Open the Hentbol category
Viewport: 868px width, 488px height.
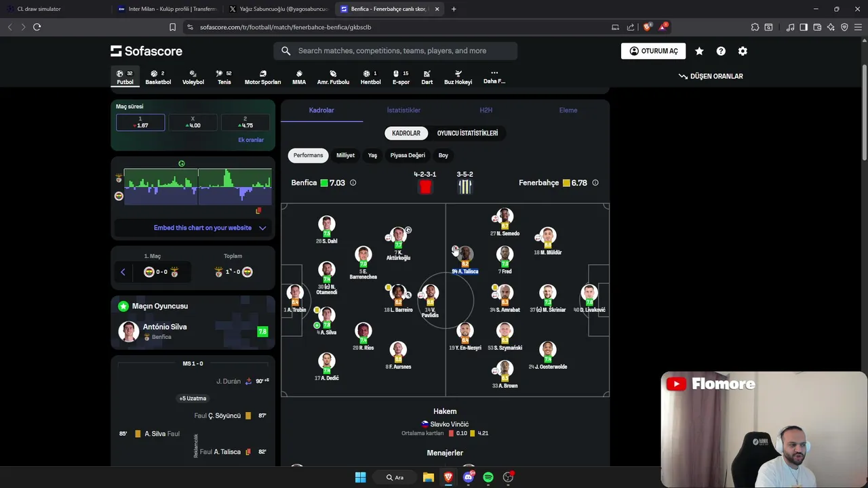coord(370,77)
